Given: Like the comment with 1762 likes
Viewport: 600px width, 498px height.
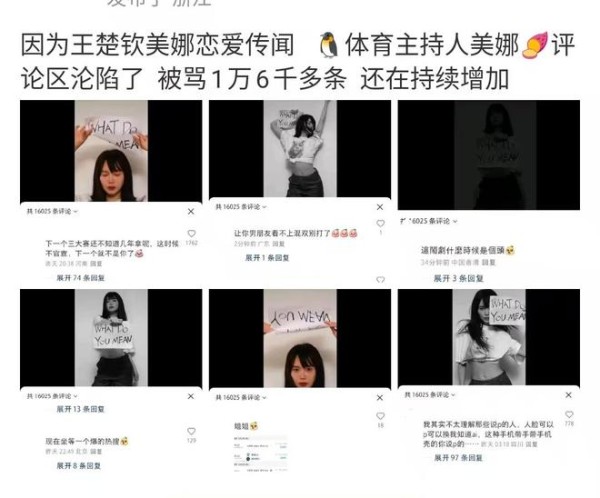Looking at the screenshot, I should pyautogui.click(x=191, y=233).
